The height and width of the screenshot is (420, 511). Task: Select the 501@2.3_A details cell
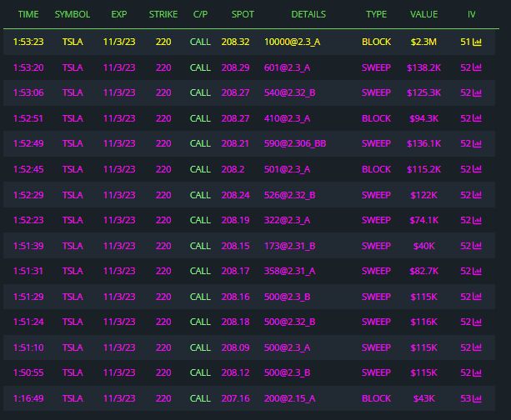[287, 169]
